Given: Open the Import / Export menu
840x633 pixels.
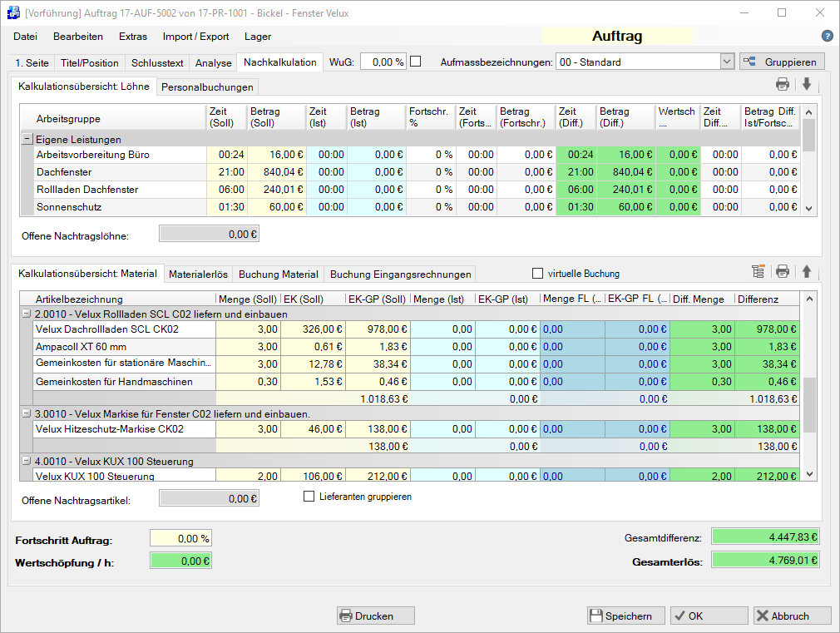Looking at the screenshot, I should click(196, 37).
